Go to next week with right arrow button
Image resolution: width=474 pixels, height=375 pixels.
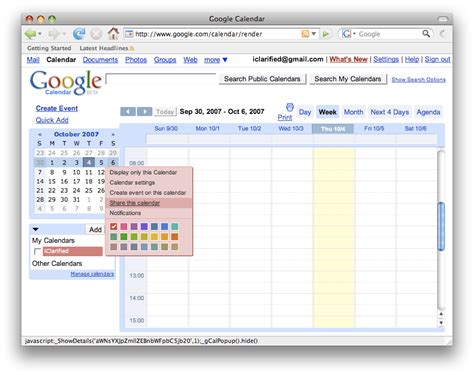tap(145, 112)
